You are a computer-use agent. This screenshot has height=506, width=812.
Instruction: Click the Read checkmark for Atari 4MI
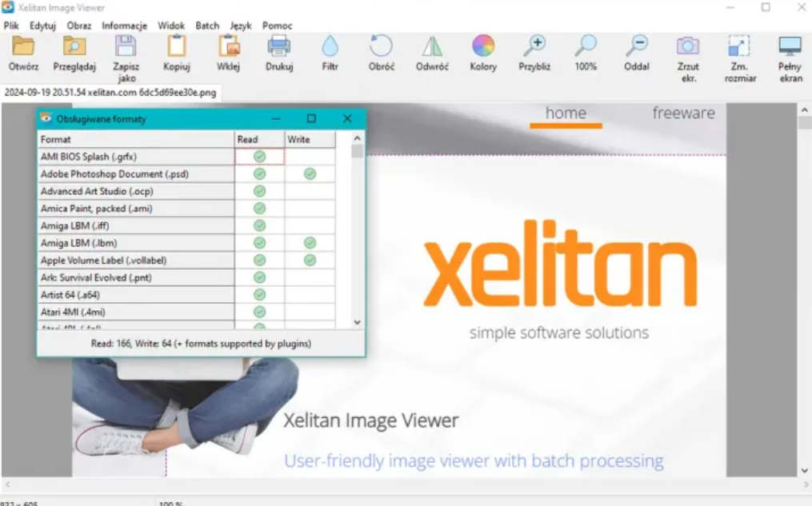tap(259, 312)
